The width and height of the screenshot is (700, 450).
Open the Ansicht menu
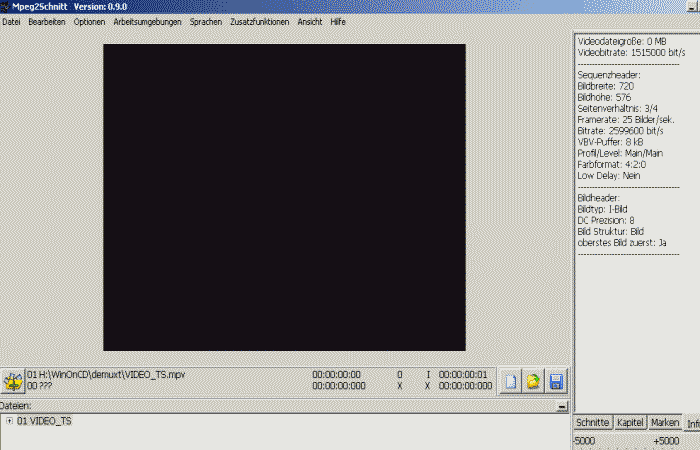click(310, 21)
